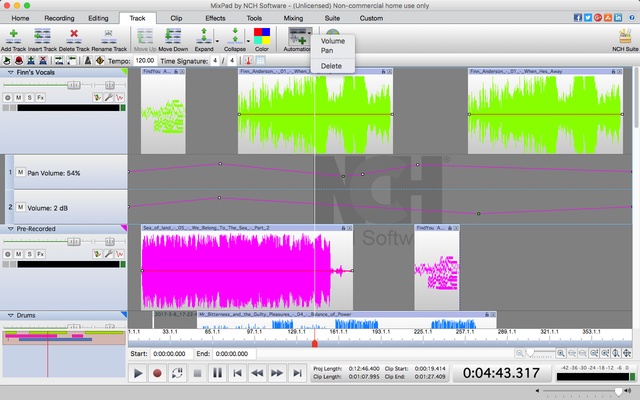Click the go-to-end transport button
Image resolution: width=640 pixels, height=400 pixels.
click(297, 373)
